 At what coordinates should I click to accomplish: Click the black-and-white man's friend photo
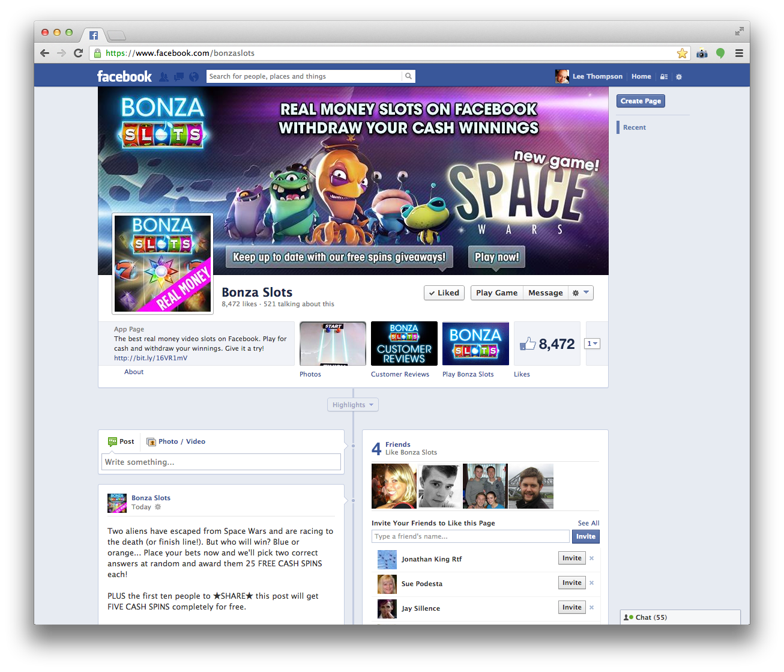point(439,486)
